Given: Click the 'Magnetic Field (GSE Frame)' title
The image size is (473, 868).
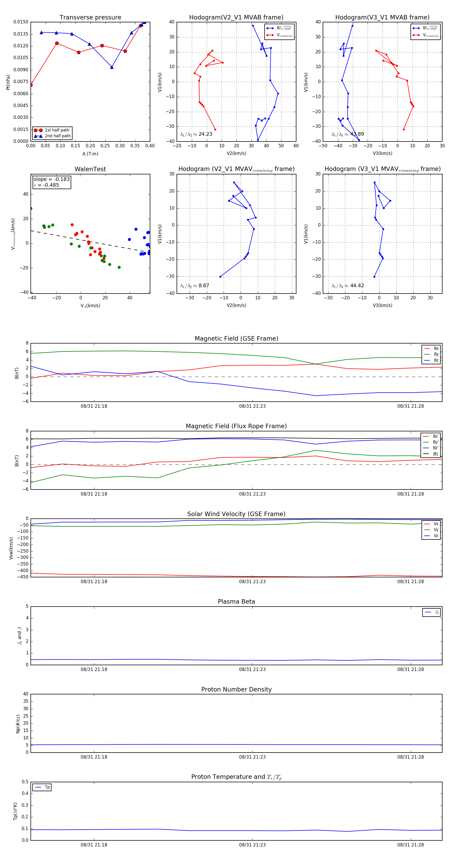Looking at the screenshot, I should (x=236, y=339).
